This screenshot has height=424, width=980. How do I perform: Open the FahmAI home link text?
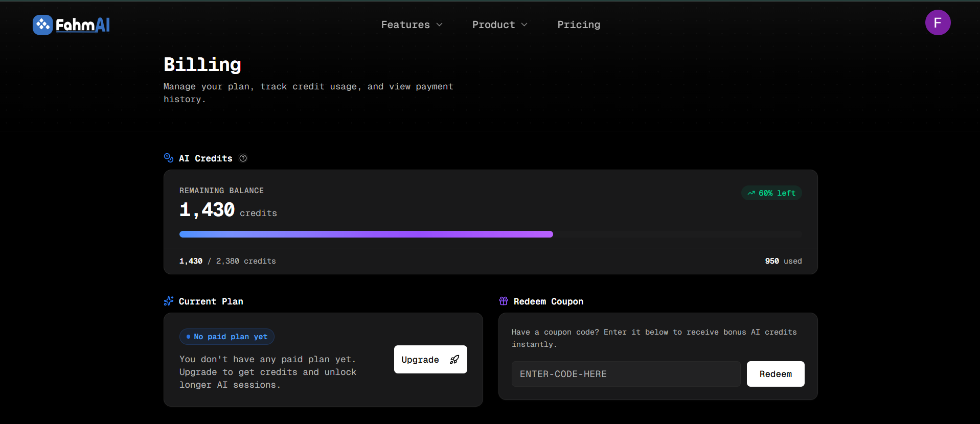coord(83,25)
